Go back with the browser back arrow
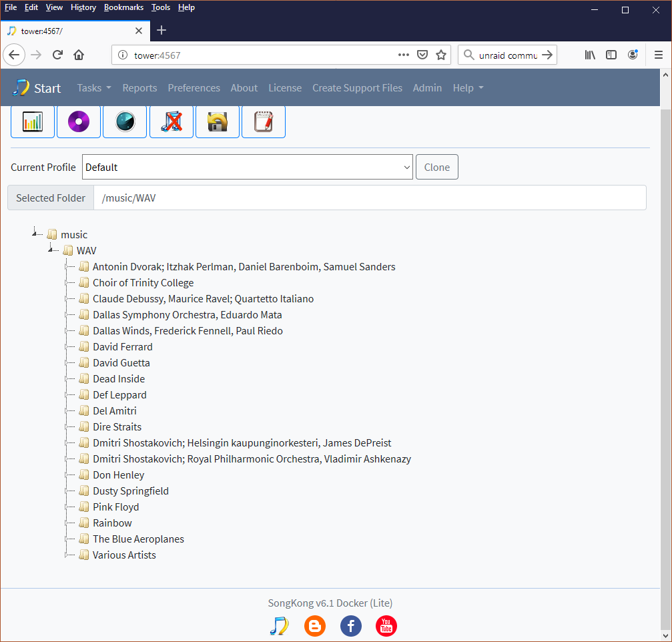 (x=14, y=55)
